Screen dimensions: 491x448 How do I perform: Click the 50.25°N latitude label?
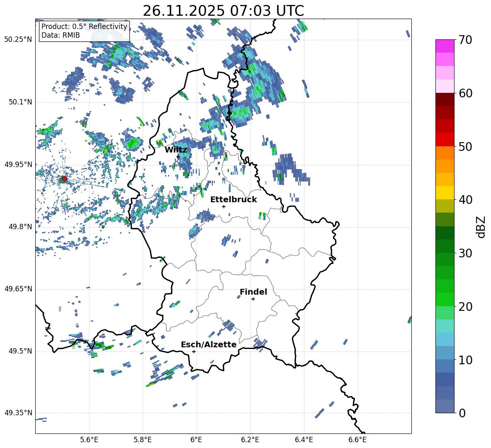18,40
